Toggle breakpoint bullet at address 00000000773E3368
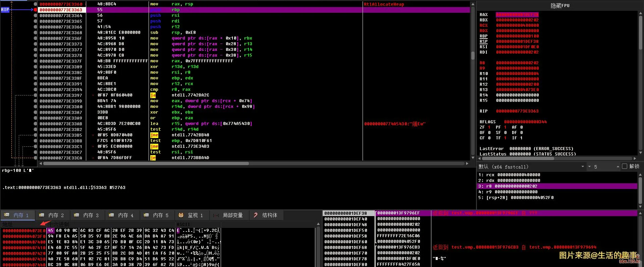Screen dimensions: 644x267 point(36,32)
